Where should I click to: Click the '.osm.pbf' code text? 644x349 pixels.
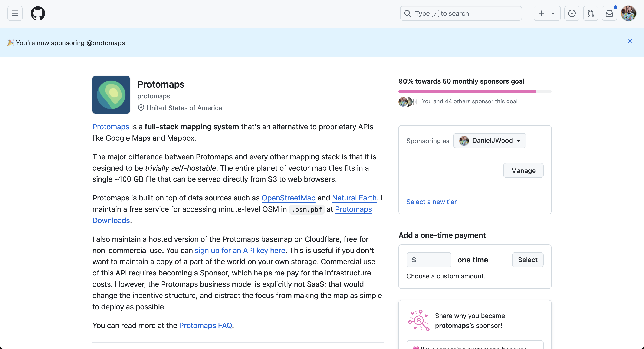point(307,209)
